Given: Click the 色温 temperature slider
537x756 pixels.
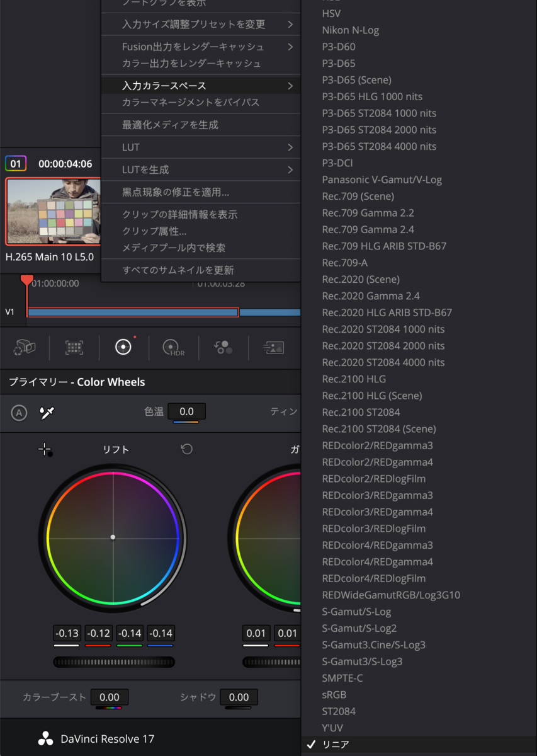Looking at the screenshot, I should pos(186,411).
